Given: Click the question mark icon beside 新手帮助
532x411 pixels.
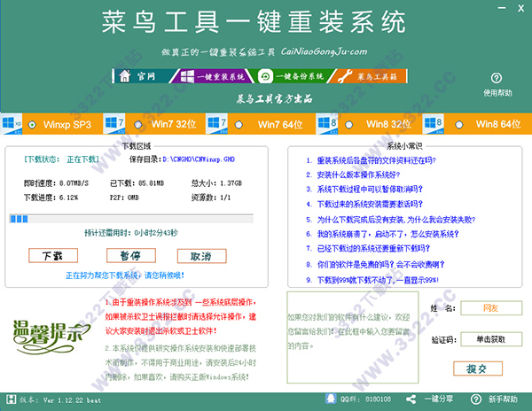Looking at the screenshot, I should pos(476,399).
